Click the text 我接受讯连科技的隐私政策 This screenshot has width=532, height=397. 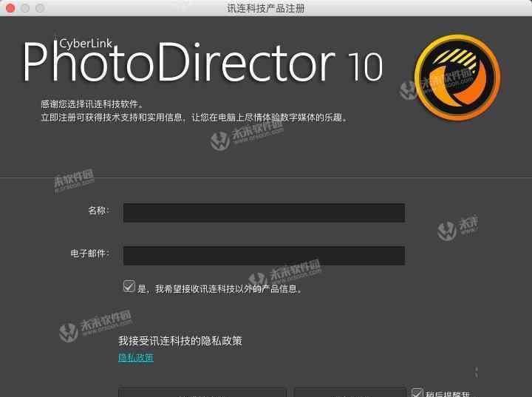coord(180,341)
